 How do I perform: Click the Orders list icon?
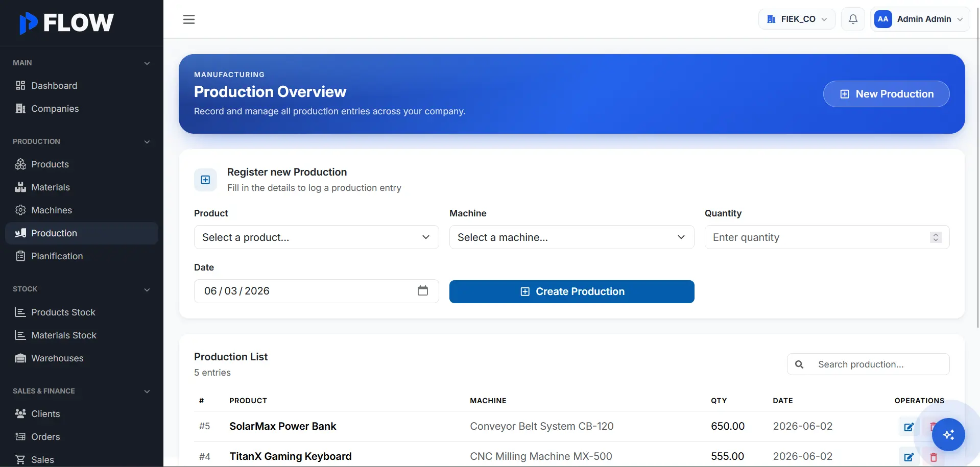click(20, 436)
